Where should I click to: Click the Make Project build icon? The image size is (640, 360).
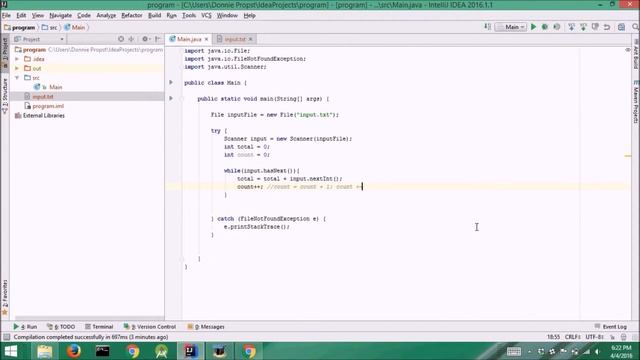click(x=487, y=27)
